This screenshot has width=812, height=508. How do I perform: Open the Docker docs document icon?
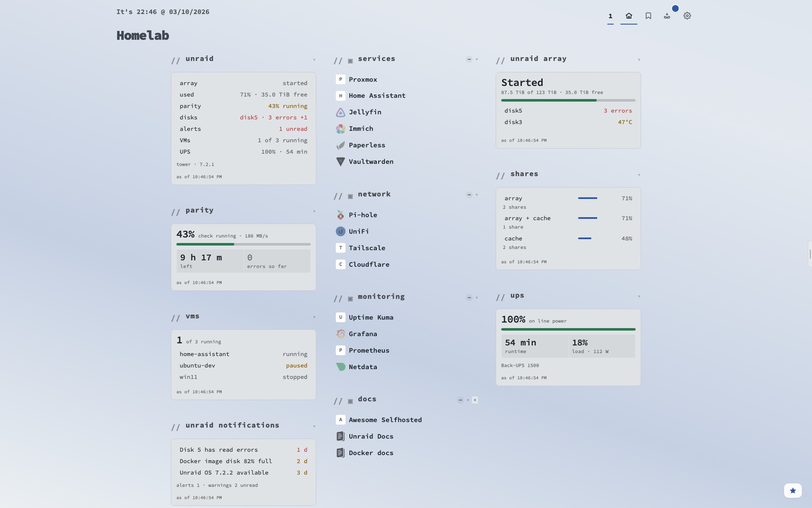coord(340,453)
